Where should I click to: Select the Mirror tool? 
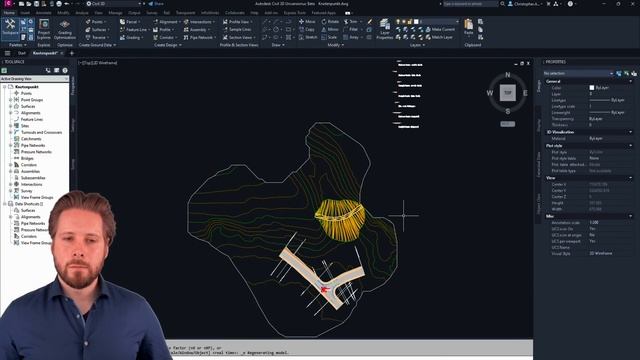330,29
